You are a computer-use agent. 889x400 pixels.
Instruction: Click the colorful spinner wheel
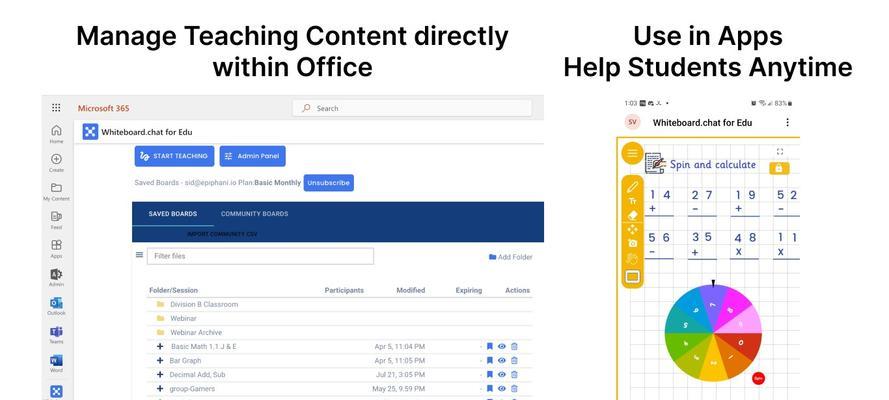click(x=713, y=333)
